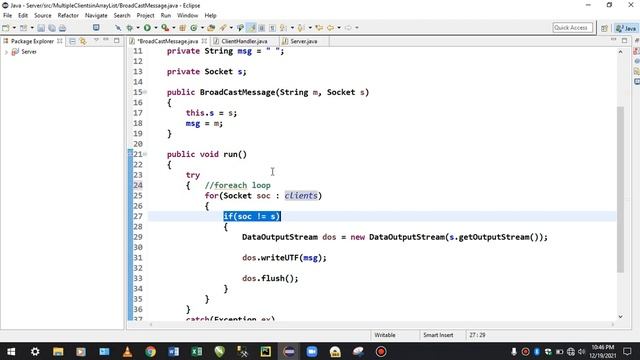The height and width of the screenshot is (360, 640).
Task: Click the editor vertical scrollbar thumb
Action: pos(620,189)
